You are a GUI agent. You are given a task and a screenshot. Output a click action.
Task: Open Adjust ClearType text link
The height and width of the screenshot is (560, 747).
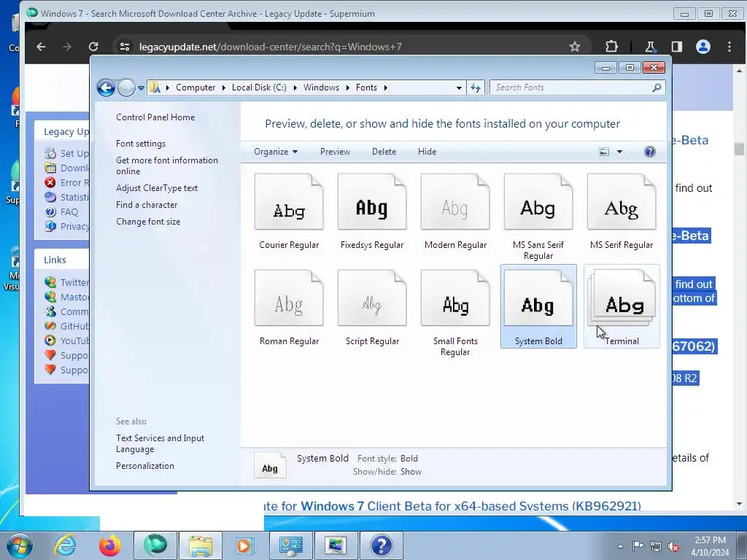pos(157,188)
